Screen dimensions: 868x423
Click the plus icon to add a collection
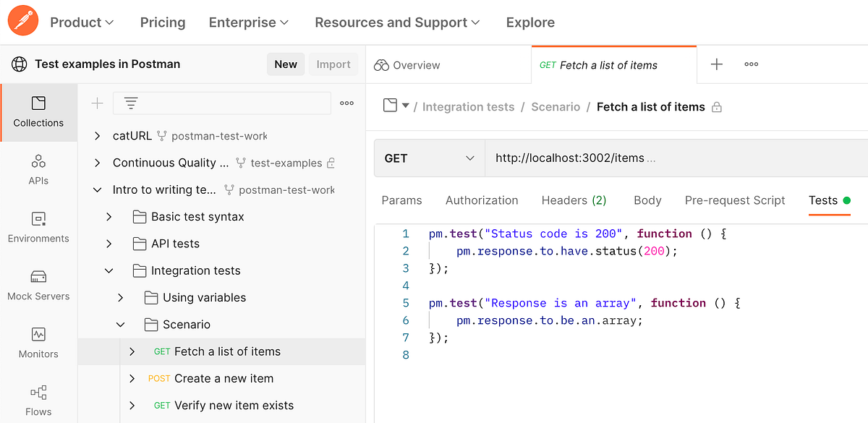tap(97, 103)
